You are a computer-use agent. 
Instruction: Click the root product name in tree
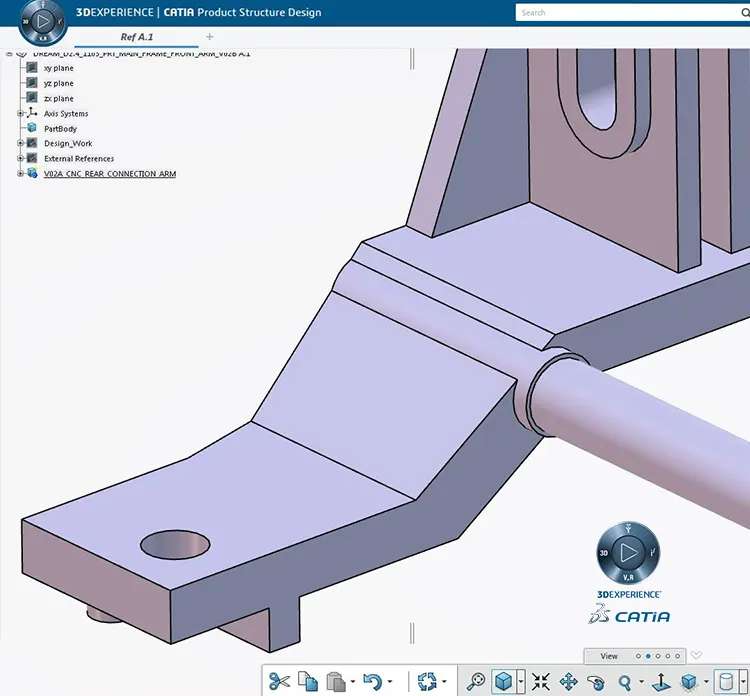[x=142, y=54]
